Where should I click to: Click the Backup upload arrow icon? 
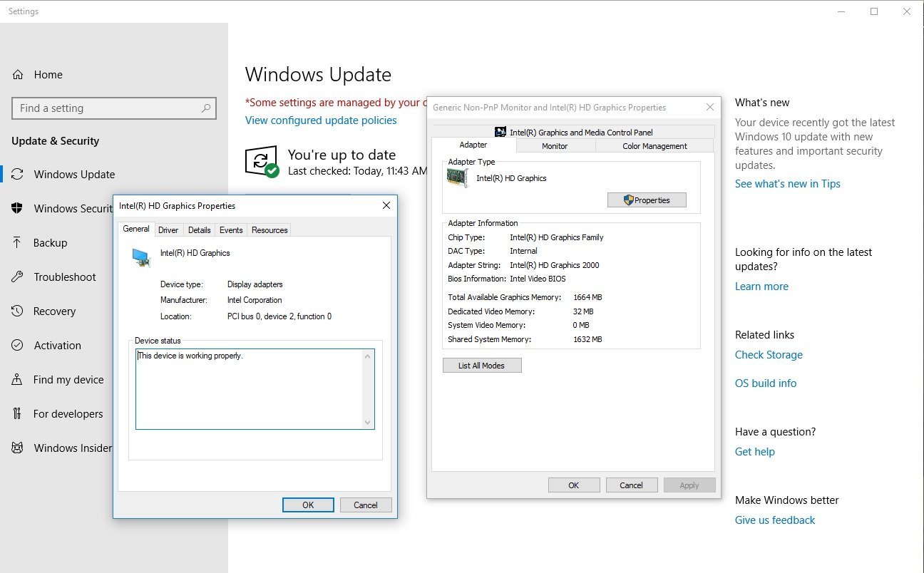point(18,243)
